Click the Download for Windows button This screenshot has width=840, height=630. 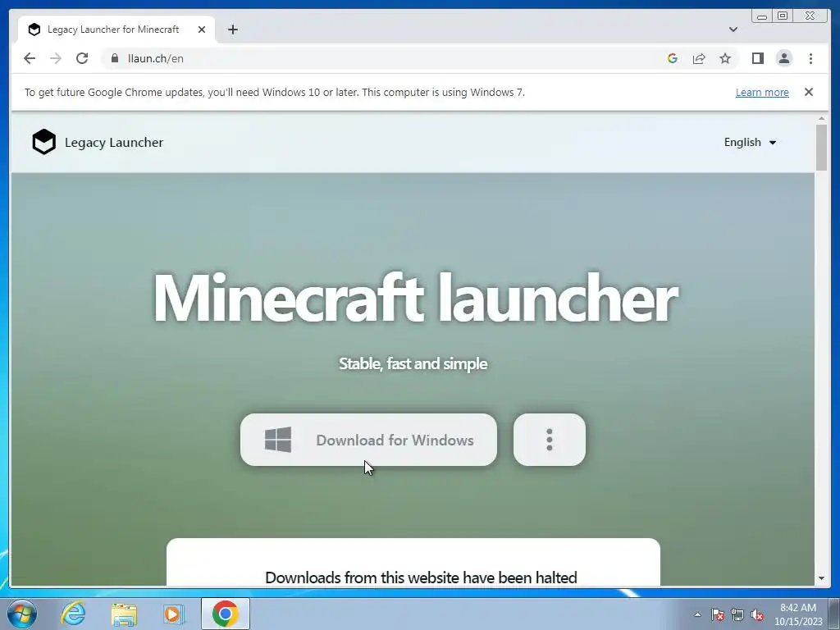click(x=368, y=440)
